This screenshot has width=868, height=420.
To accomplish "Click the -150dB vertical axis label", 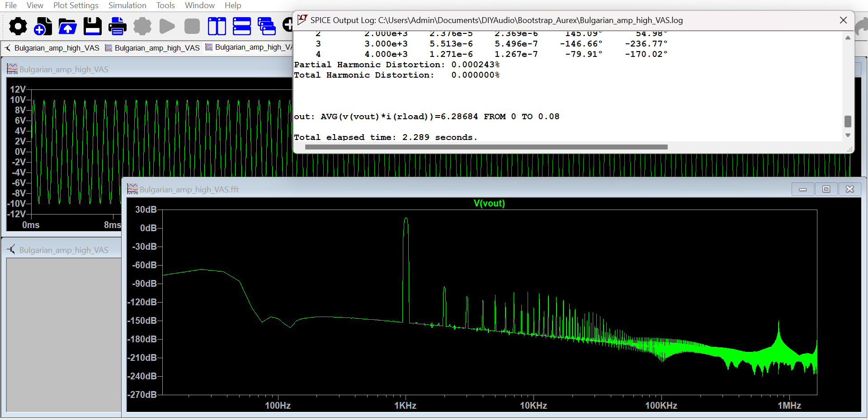I will (x=142, y=321).
